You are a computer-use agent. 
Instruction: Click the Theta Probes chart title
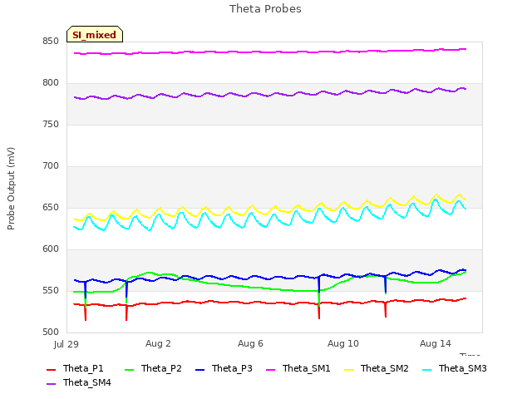point(265,9)
